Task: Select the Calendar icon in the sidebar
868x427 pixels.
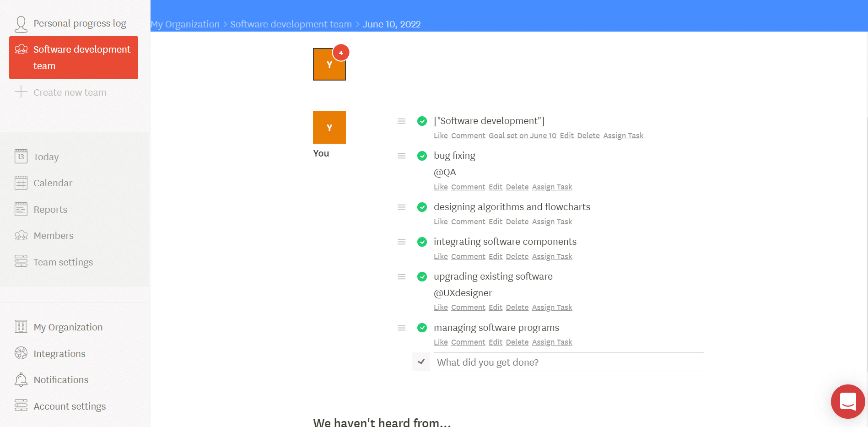Action: pyautogui.click(x=21, y=183)
